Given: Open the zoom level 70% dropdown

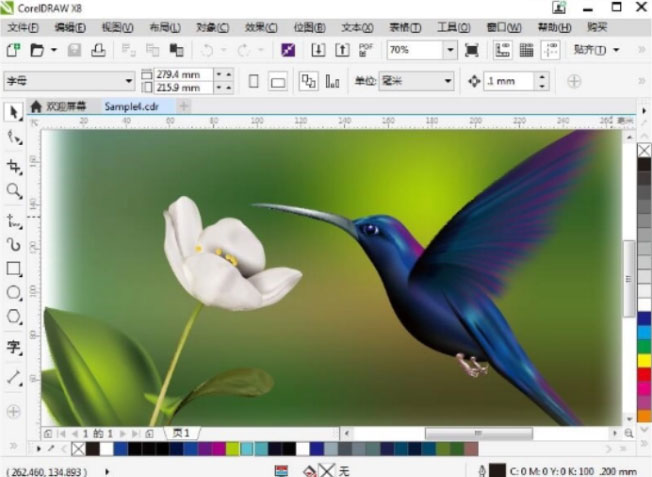Looking at the screenshot, I should point(450,50).
